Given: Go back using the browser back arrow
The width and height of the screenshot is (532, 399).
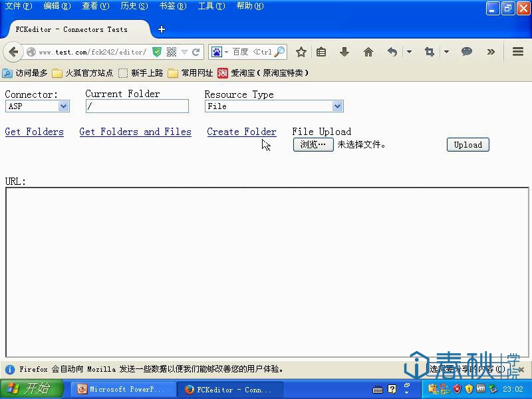Looking at the screenshot, I should (13, 52).
